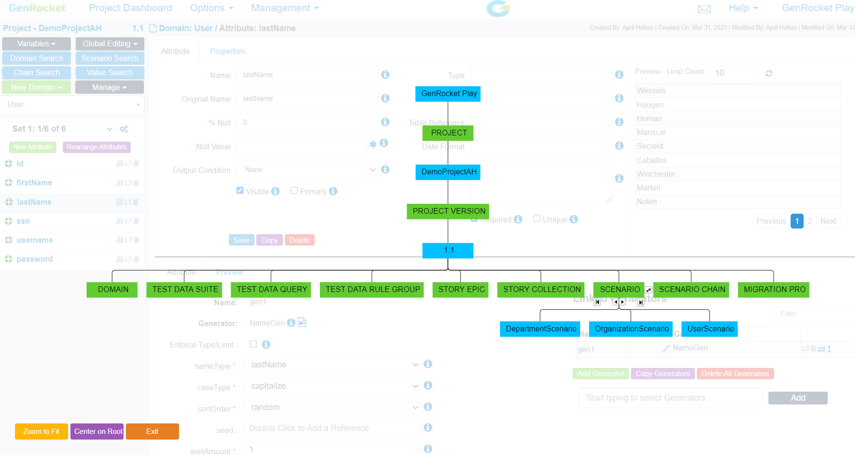The height and width of the screenshot is (455, 855).
Task: Toggle the Primary checkbox
Action: [x=294, y=190]
